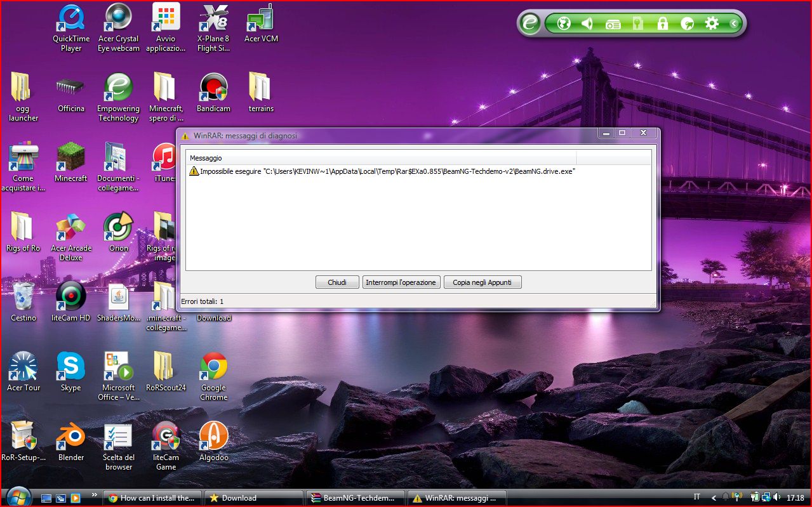Open the Windows Start orb
Viewport: 812px width, 507px height.
pyautogui.click(x=17, y=497)
